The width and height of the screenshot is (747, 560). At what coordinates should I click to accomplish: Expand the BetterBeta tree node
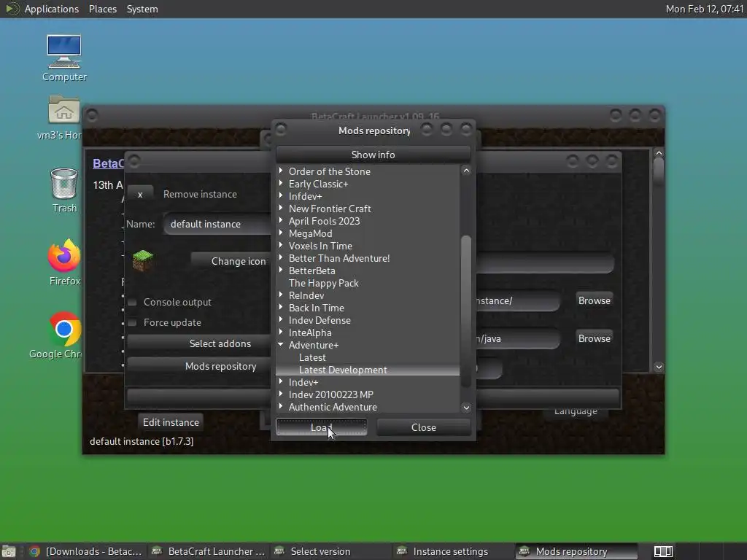point(281,270)
